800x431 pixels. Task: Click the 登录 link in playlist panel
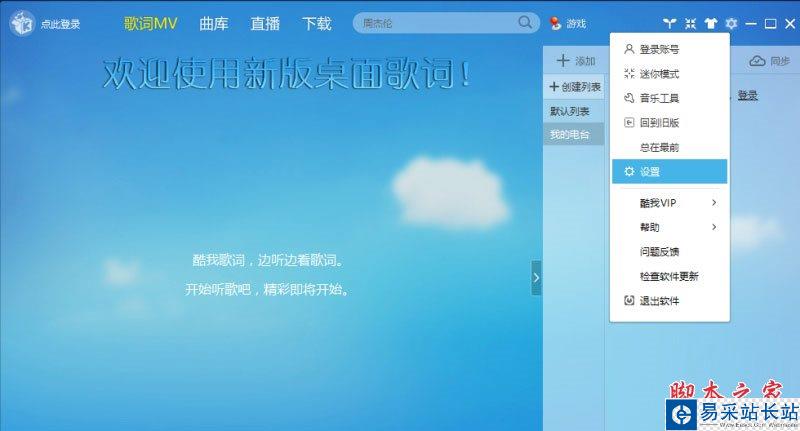click(747, 95)
